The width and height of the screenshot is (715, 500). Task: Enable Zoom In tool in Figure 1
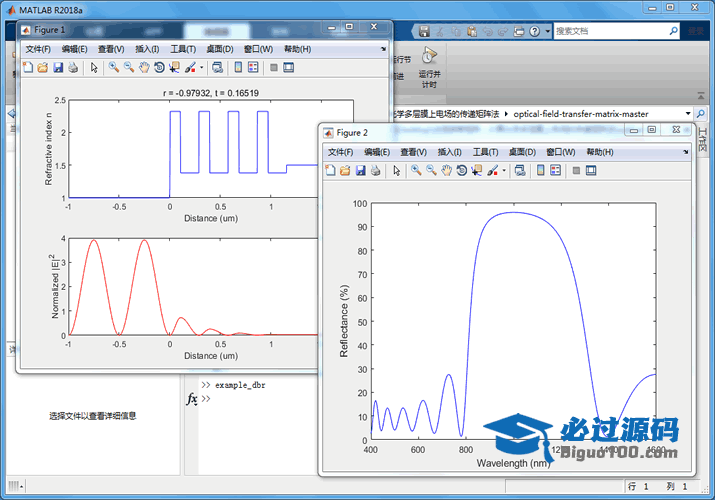[x=114, y=67]
